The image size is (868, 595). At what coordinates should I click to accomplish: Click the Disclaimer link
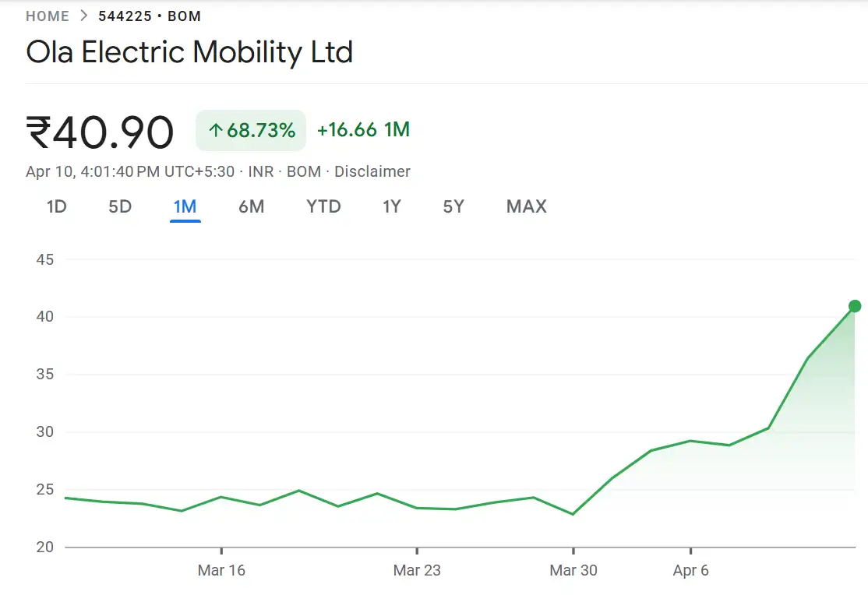pyautogui.click(x=372, y=171)
